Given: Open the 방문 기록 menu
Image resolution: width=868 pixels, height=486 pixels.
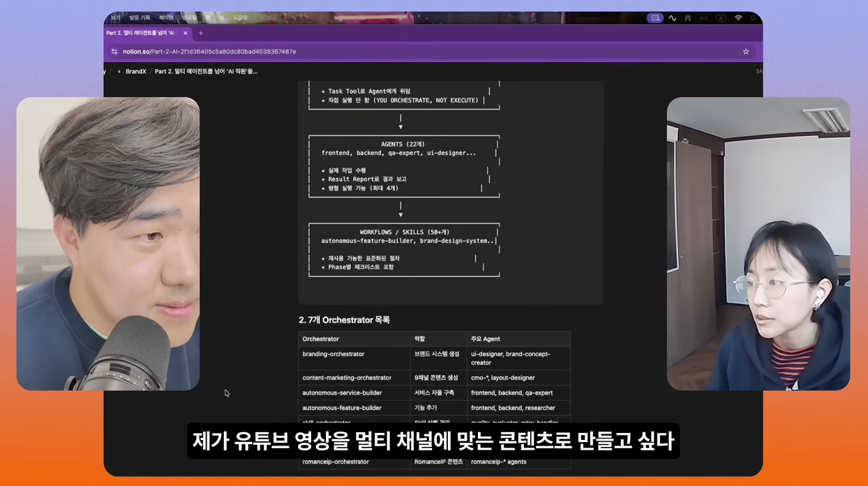Looking at the screenshot, I should coord(140,17).
